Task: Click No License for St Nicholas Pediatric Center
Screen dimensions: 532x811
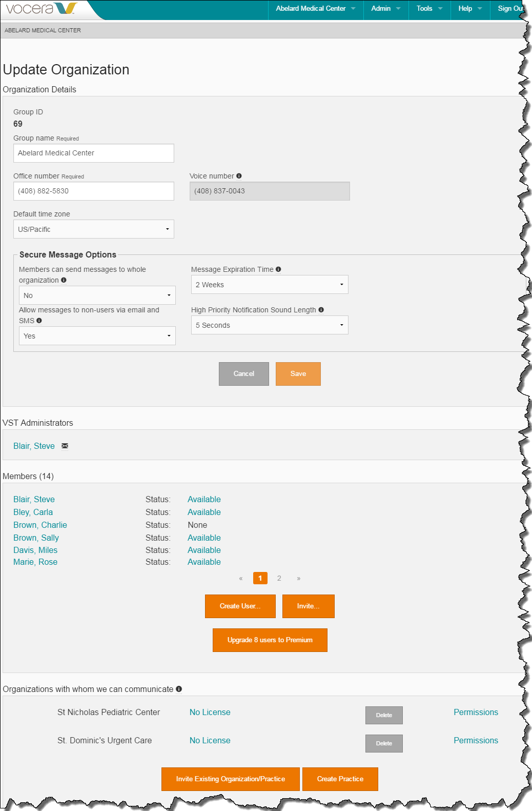Action: click(x=210, y=713)
